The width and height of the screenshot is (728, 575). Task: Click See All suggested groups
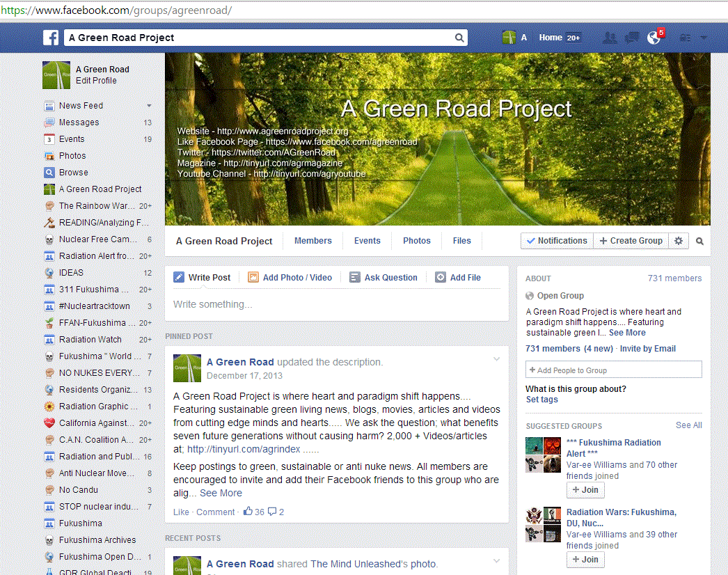coord(688,425)
